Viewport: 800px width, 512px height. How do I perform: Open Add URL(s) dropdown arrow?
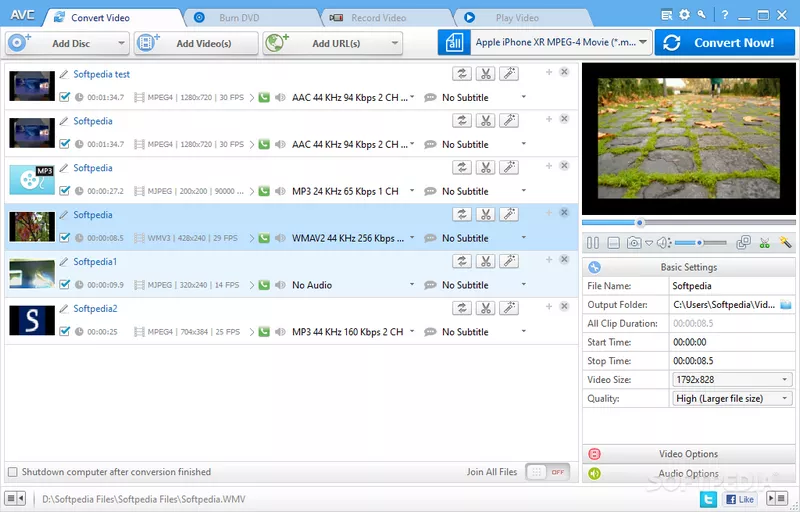(395, 43)
